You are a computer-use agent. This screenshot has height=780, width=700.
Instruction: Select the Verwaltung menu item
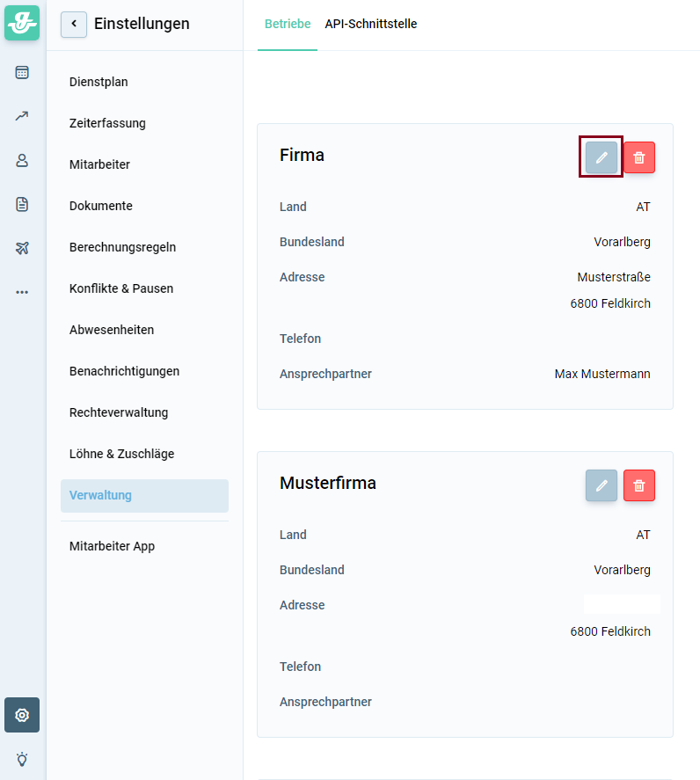pyautogui.click(x=145, y=495)
